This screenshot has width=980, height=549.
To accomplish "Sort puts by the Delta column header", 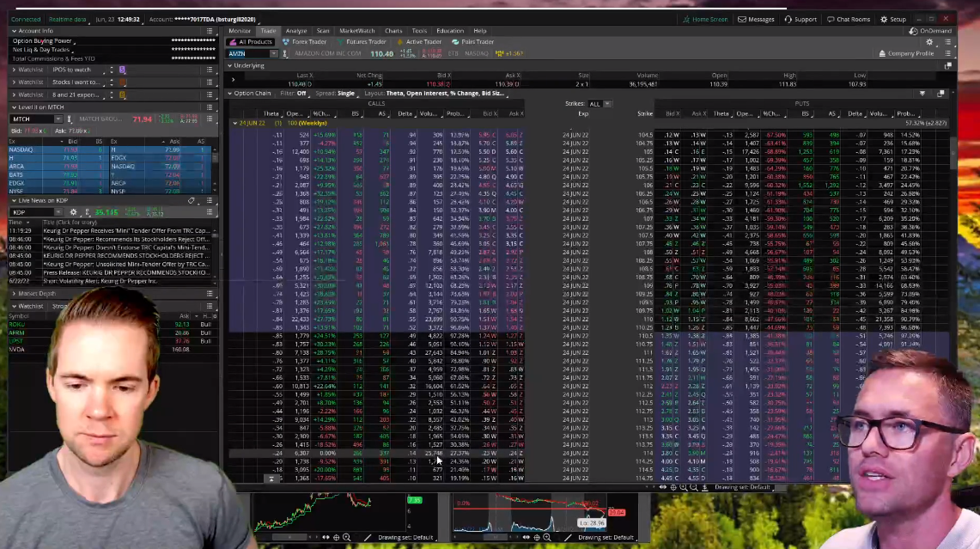I will [x=855, y=113].
